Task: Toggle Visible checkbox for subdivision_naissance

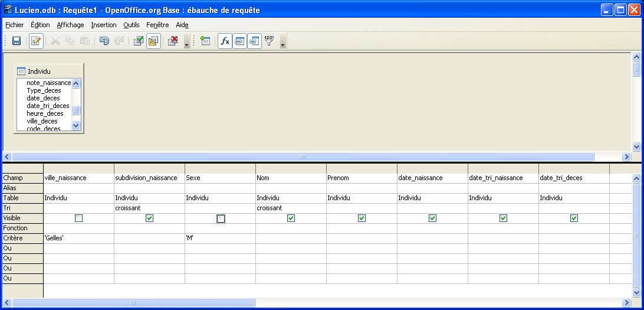Action: pyautogui.click(x=150, y=218)
